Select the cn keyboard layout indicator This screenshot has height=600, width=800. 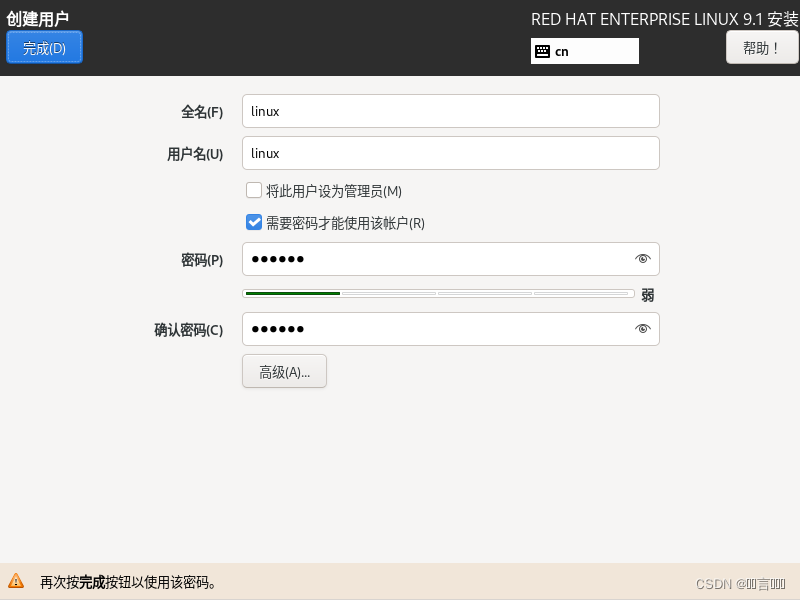click(585, 51)
